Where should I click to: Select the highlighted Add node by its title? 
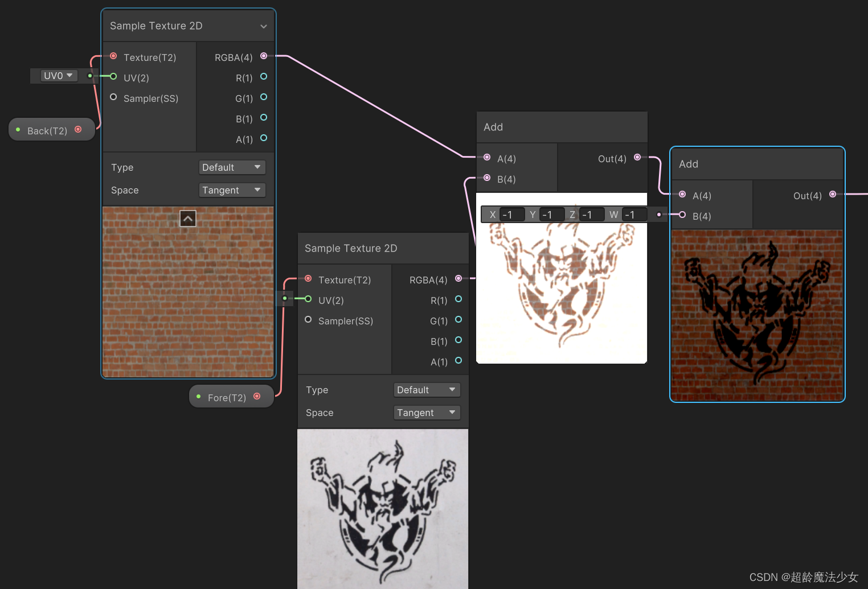(x=689, y=164)
